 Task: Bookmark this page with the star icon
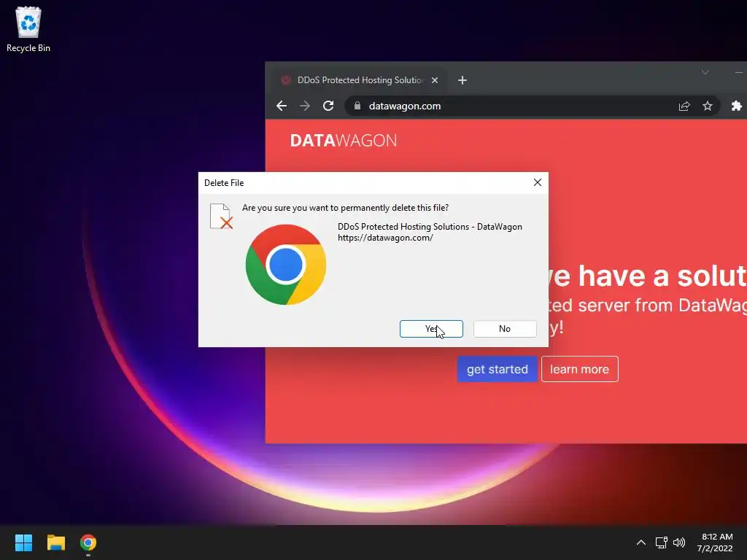click(708, 106)
